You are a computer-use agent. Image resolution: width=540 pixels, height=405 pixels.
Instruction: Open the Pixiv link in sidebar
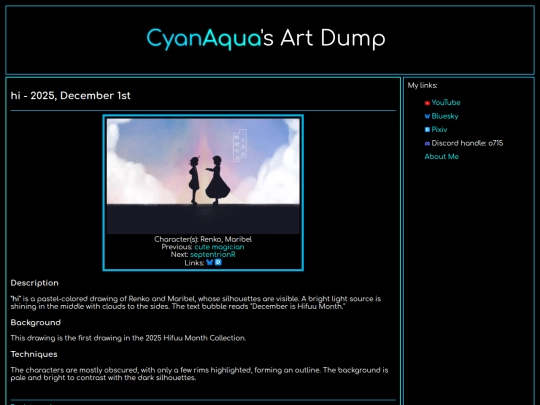pyautogui.click(x=439, y=130)
